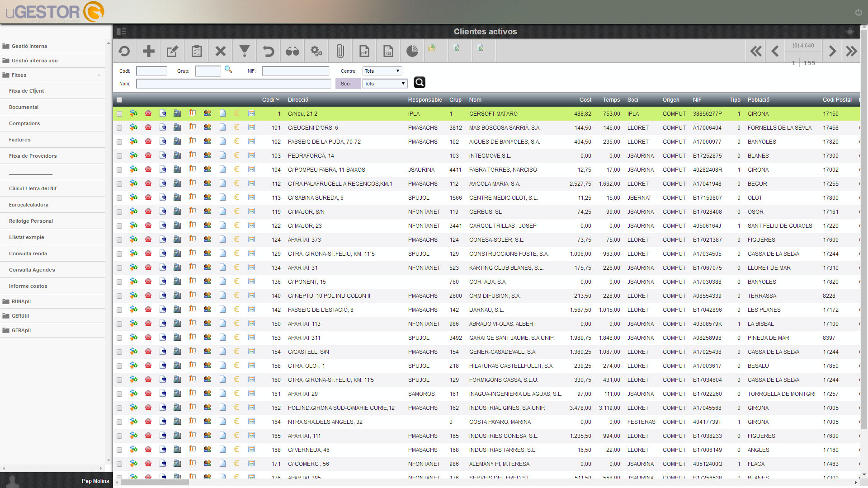Click the euro icon in the GERSOFT-MATARO row

pos(236,113)
